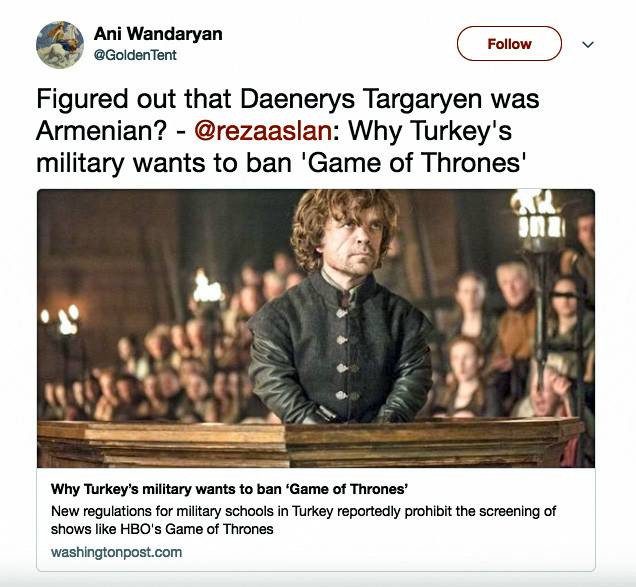636x587 pixels.
Task: Click the tweet line mentioning Daenerys Targaryen
Action: click(x=288, y=99)
